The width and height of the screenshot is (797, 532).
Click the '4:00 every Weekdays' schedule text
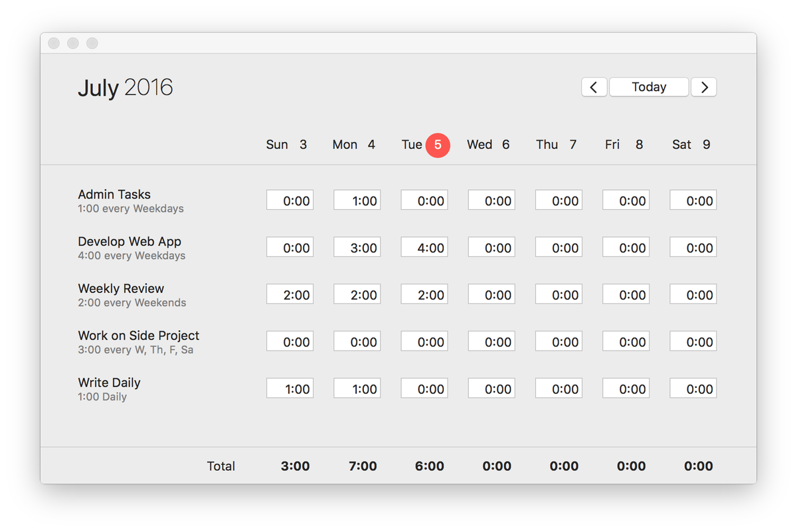pyautogui.click(x=132, y=256)
